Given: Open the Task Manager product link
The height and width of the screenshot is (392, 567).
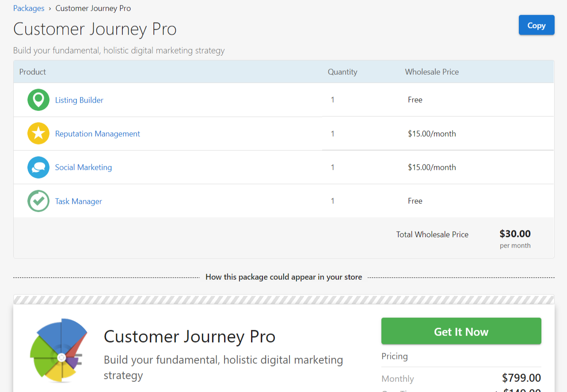Looking at the screenshot, I should pos(78,201).
